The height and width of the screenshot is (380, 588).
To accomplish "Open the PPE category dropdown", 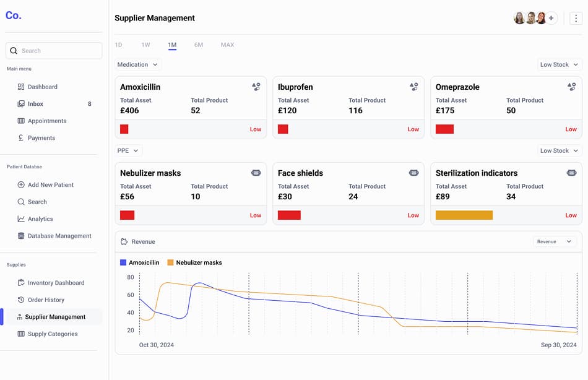I will pos(129,150).
